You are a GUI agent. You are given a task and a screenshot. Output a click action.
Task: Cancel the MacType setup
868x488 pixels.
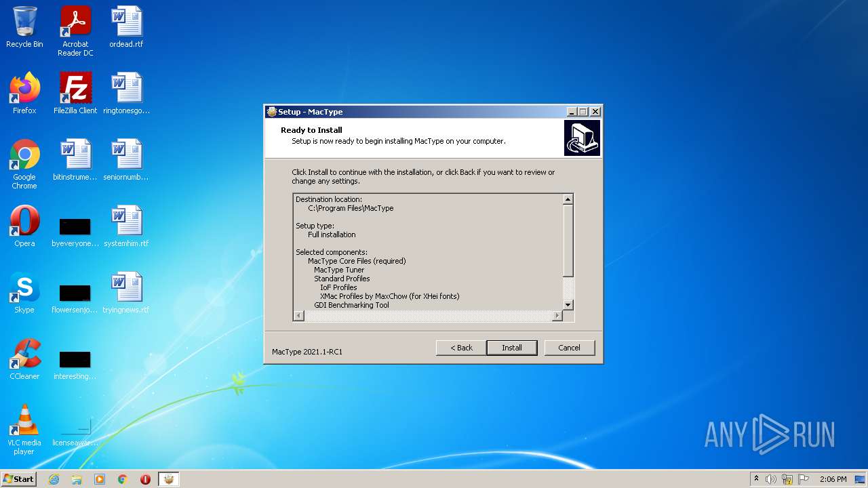click(569, 348)
